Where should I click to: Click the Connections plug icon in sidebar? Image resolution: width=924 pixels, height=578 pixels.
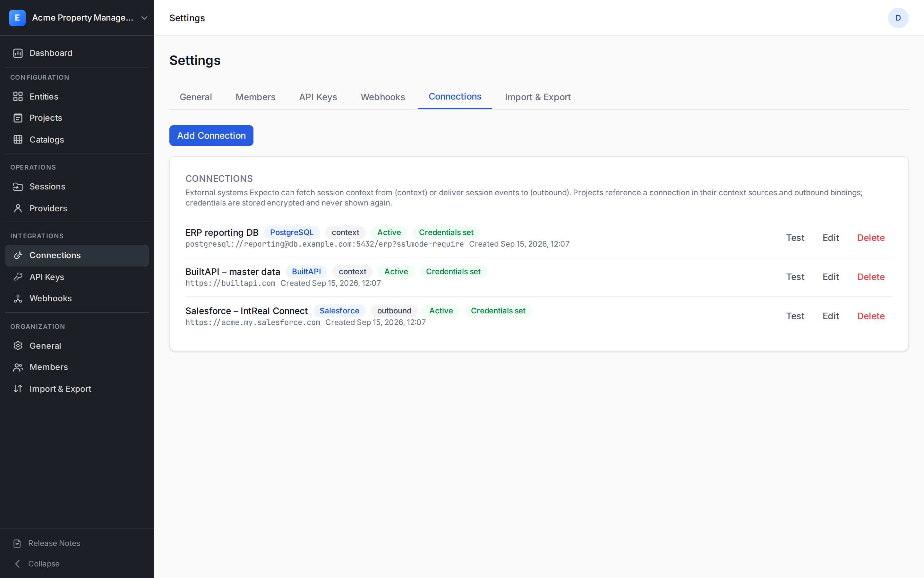pyautogui.click(x=18, y=255)
